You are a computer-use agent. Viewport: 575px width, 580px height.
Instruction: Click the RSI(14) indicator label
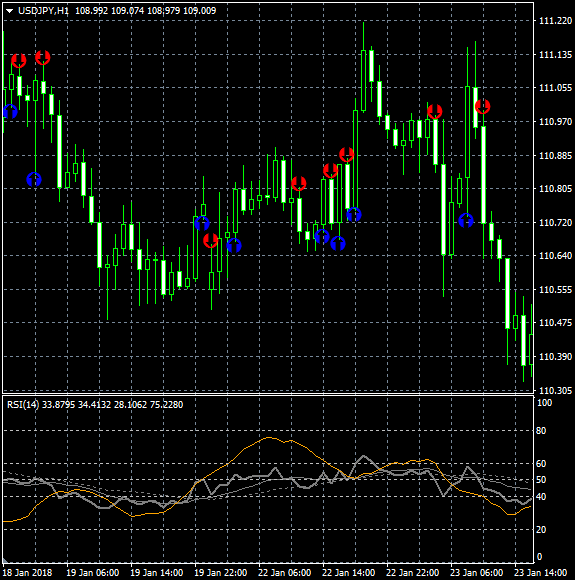(x=23, y=405)
